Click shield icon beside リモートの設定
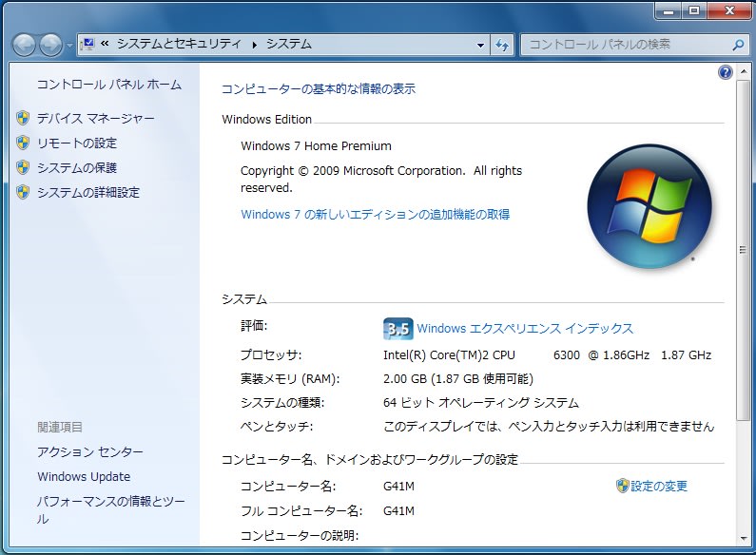 (x=23, y=143)
